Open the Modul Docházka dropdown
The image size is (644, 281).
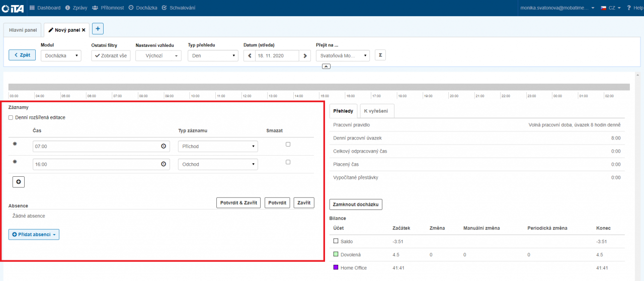61,56
